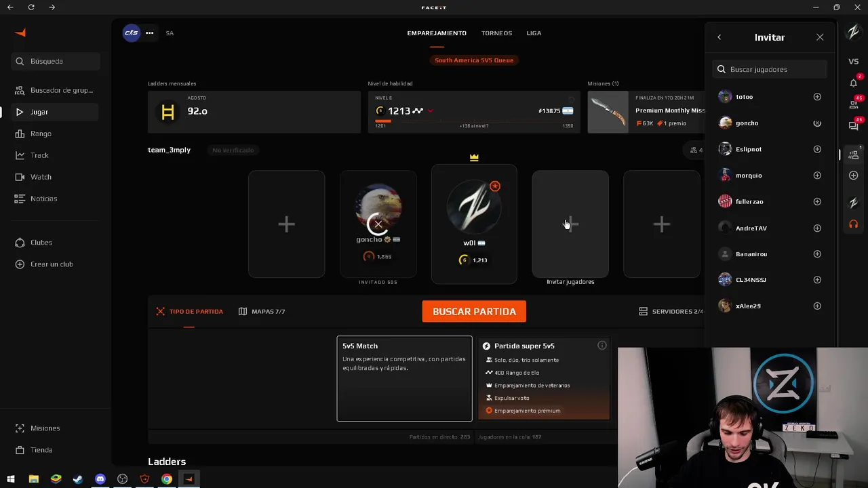Reload the page with the refresh icon
Image resolution: width=868 pixels, height=488 pixels.
coord(31,7)
